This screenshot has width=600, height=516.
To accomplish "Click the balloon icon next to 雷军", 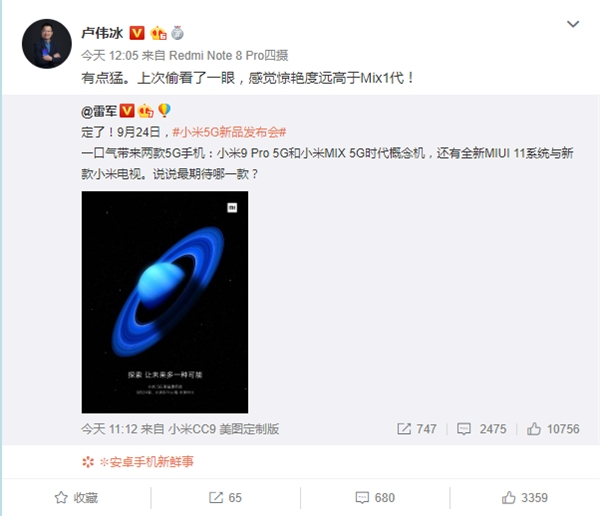I will [x=164, y=110].
